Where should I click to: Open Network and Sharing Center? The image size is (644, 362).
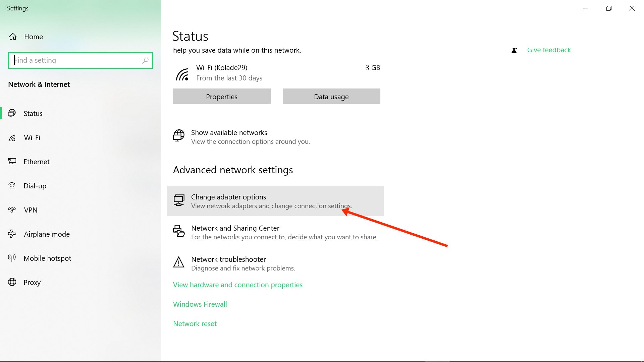point(235,228)
